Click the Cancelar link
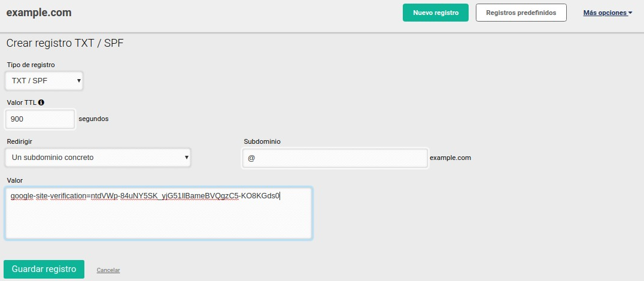The width and height of the screenshot is (644, 281). (x=108, y=270)
